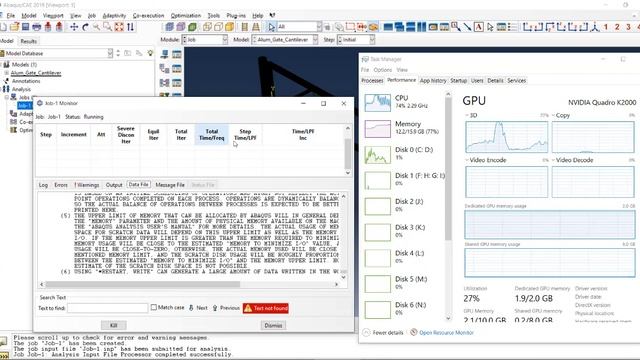This screenshot has height=360, width=640.
Task: Click the single viewport layout icon
Action: point(388,27)
